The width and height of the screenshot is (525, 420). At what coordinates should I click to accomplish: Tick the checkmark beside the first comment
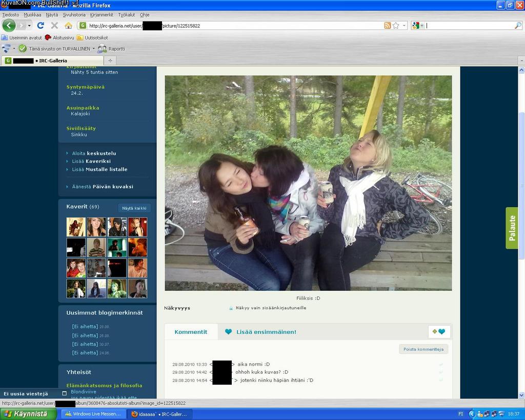441,364
